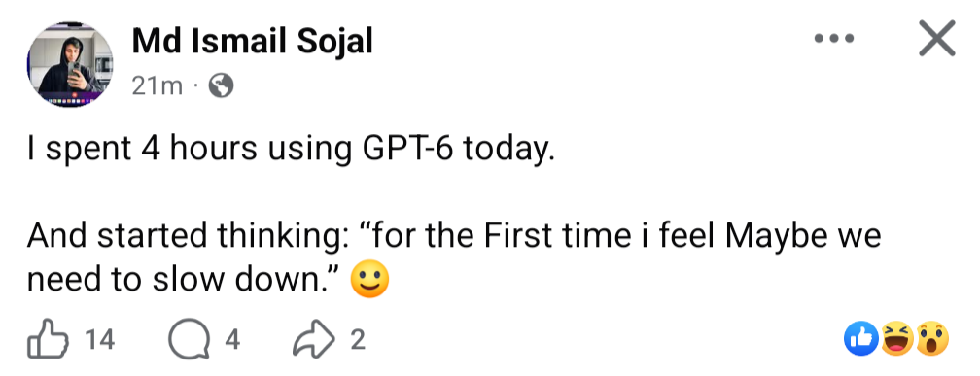
Task: View the 14 likes count
Action: [100, 340]
